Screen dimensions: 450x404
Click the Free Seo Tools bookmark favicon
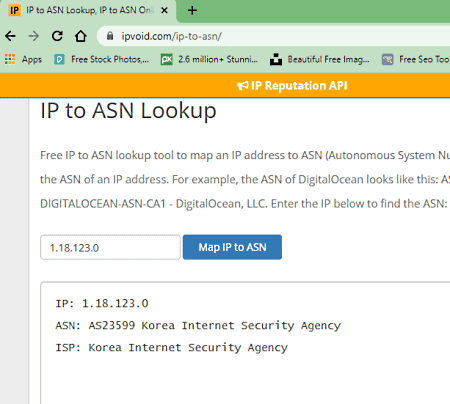pyautogui.click(x=388, y=59)
